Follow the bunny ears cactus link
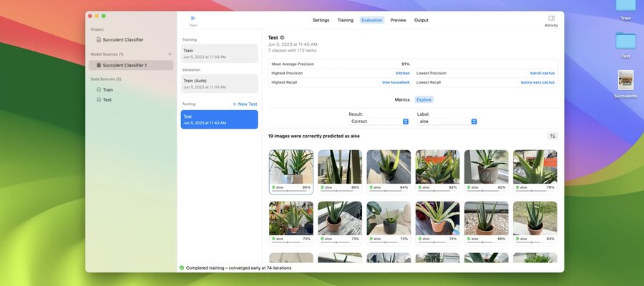 (537, 82)
